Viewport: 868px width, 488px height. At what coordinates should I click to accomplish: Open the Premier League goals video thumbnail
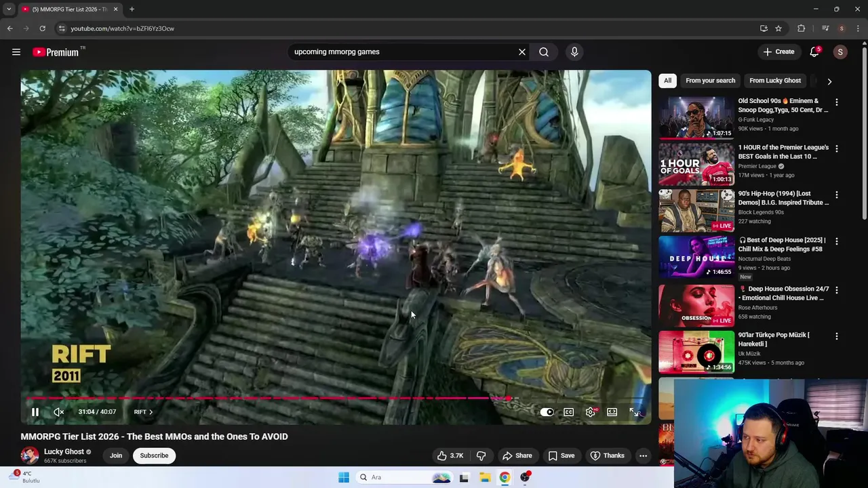(x=696, y=163)
